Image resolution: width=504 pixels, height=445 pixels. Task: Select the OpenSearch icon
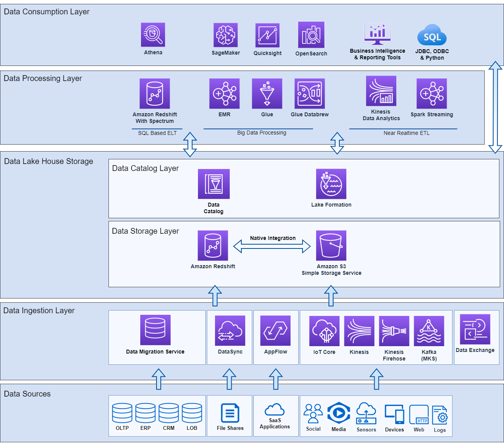[x=311, y=35]
